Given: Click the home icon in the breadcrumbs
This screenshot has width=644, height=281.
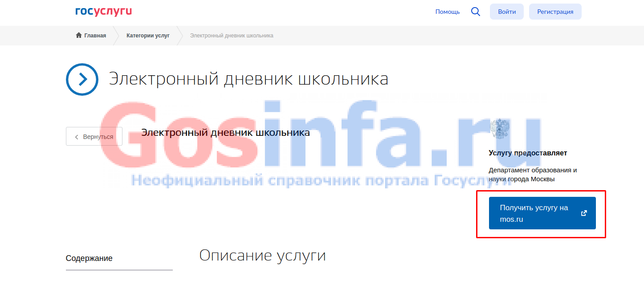Looking at the screenshot, I should [79, 36].
